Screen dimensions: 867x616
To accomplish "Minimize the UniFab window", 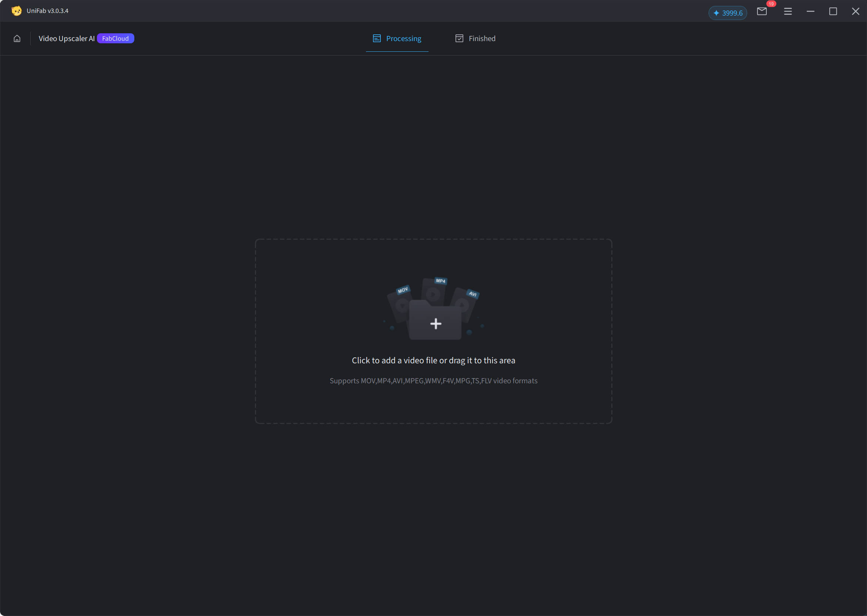I will 810,12.
